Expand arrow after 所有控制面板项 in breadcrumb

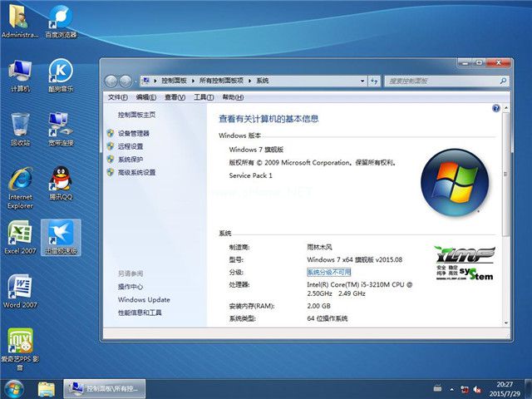point(249,81)
